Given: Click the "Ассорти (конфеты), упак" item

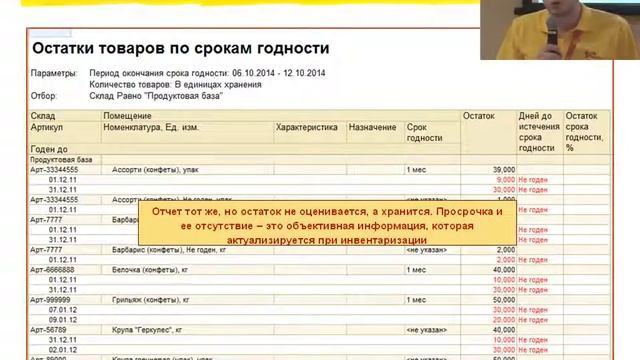Looking at the screenshot, I should click(155, 170).
